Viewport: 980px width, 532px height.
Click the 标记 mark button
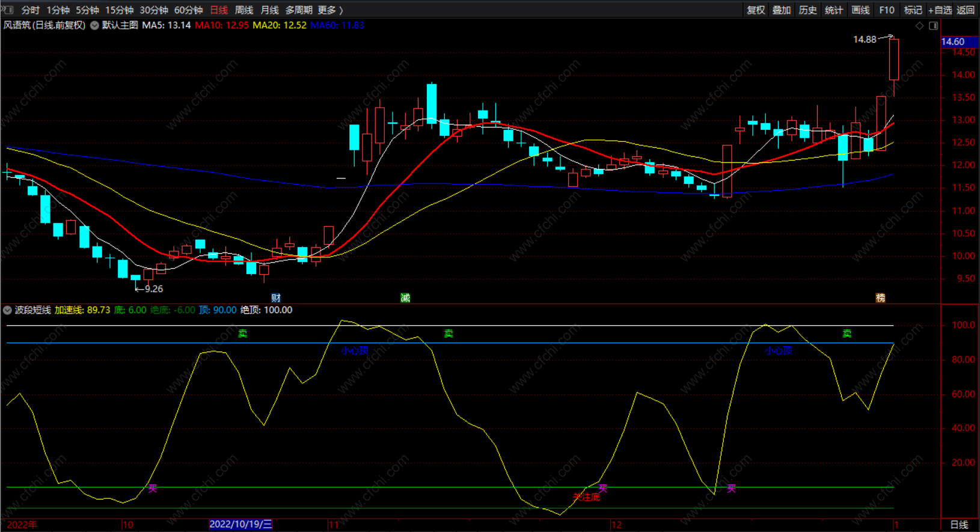point(913,10)
